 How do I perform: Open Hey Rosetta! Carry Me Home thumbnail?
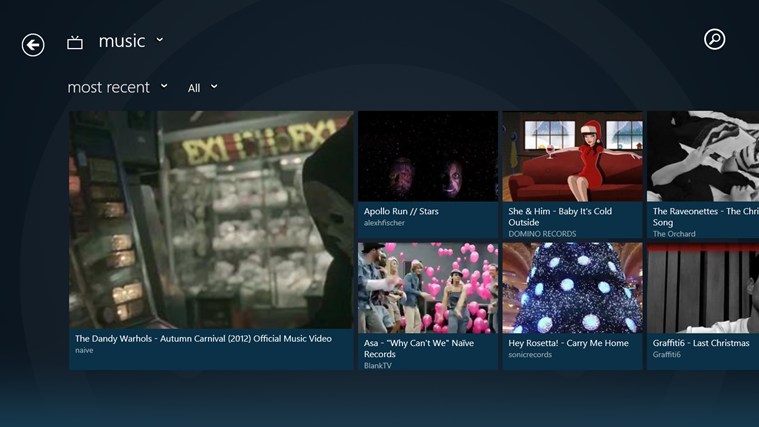[x=573, y=288]
